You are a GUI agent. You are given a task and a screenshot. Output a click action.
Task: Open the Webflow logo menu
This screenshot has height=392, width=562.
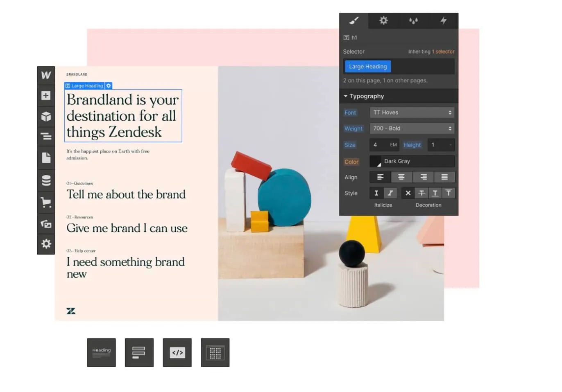(x=46, y=75)
